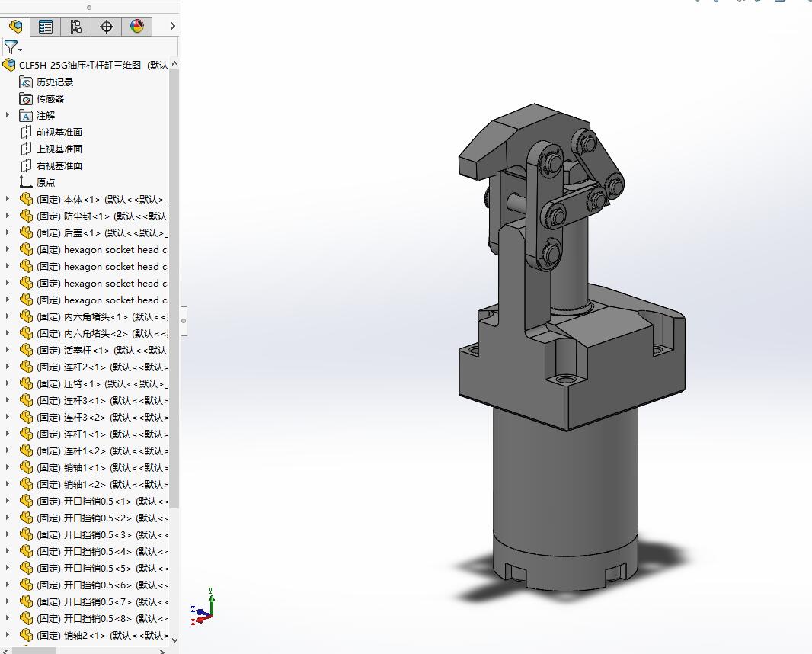Click the 销轴1<2> part icon

26,484
